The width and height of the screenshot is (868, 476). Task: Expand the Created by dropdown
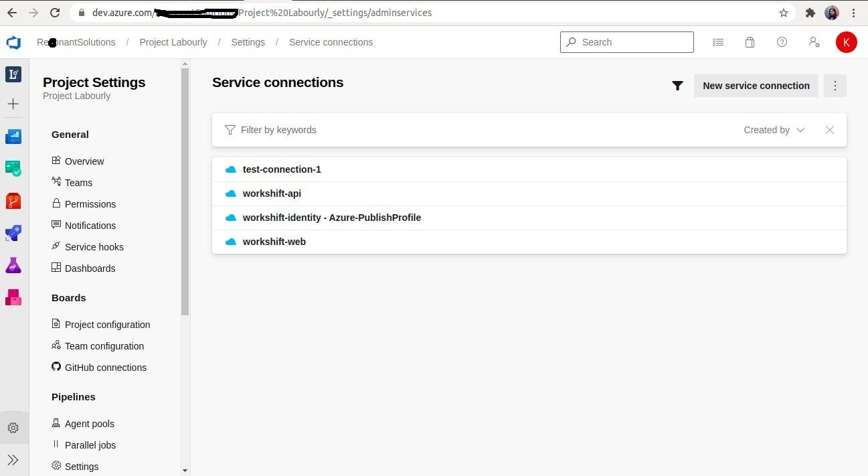pos(774,130)
